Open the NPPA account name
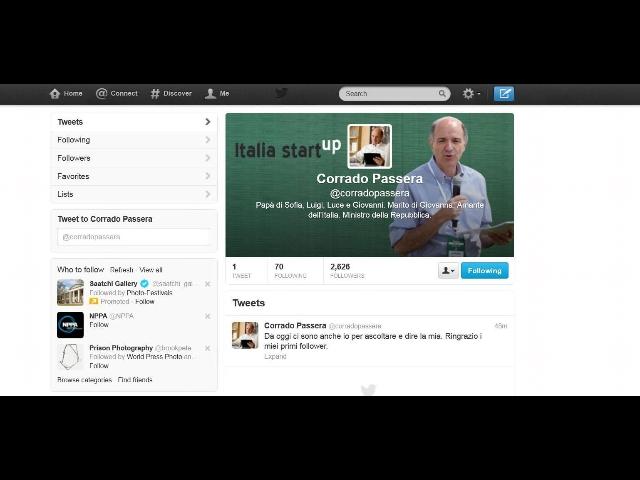The image size is (640, 480). coord(98,316)
